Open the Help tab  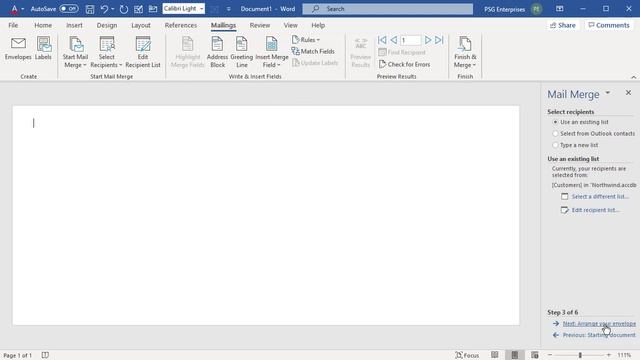[x=318, y=25]
